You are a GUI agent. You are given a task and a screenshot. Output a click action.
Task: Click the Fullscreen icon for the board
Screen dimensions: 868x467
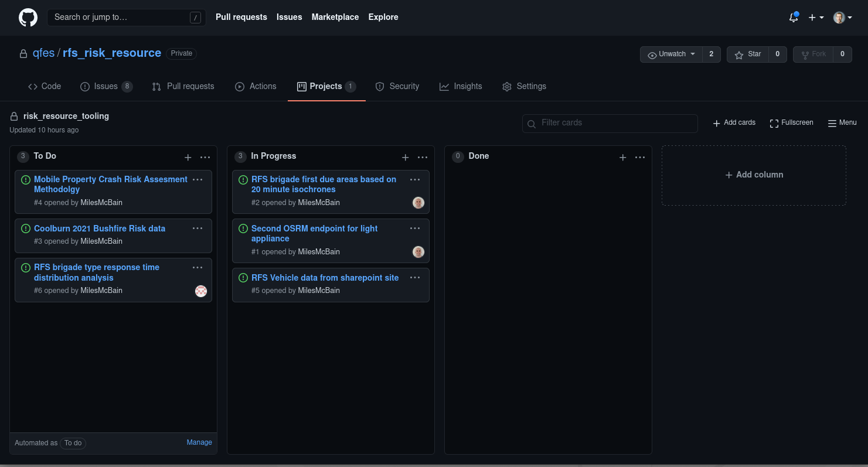pyautogui.click(x=775, y=122)
